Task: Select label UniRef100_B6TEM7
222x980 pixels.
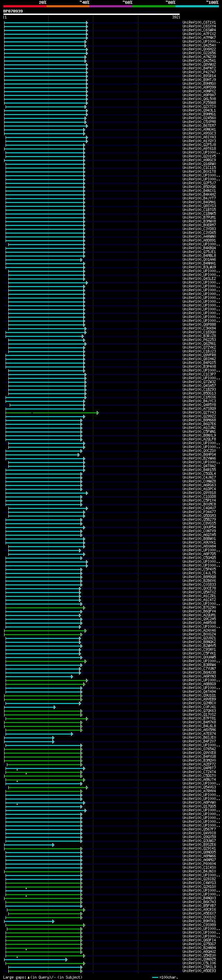Action: click(x=199, y=125)
